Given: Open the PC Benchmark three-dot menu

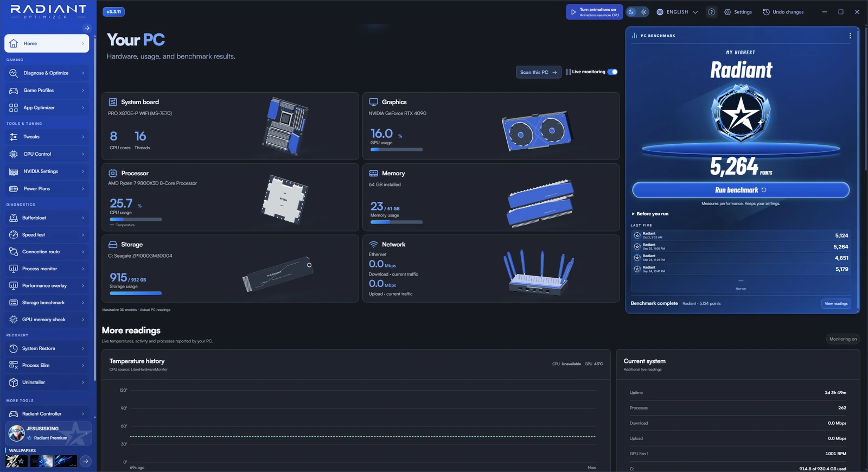Looking at the screenshot, I should [x=850, y=36].
